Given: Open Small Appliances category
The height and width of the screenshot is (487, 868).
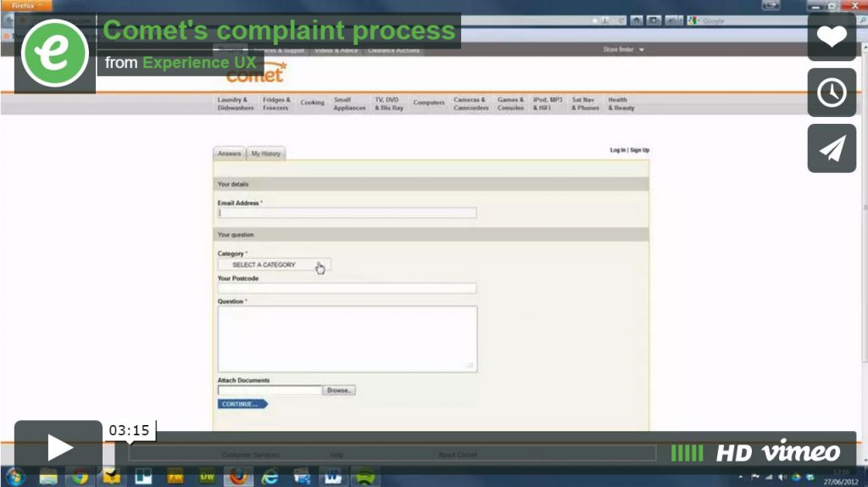Looking at the screenshot, I should click(x=349, y=104).
